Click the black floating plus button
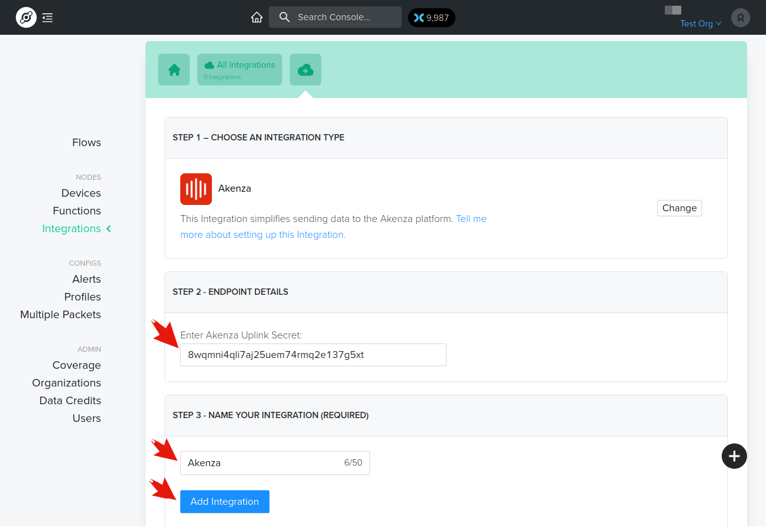Screen dimensions: 766x532 click(x=734, y=455)
